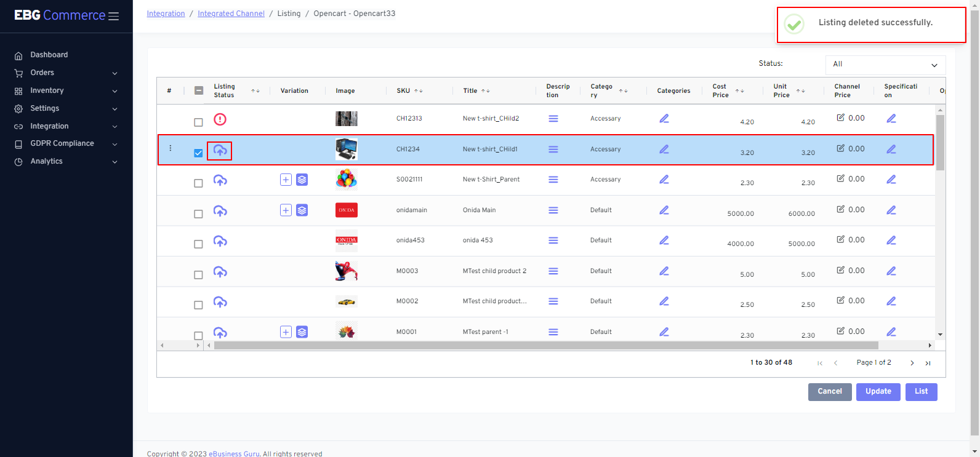Viewport: 980px width, 457px height.
Task: Check the checkbox for onidamain row
Action: pyautogui.click(x=198, y=214)
